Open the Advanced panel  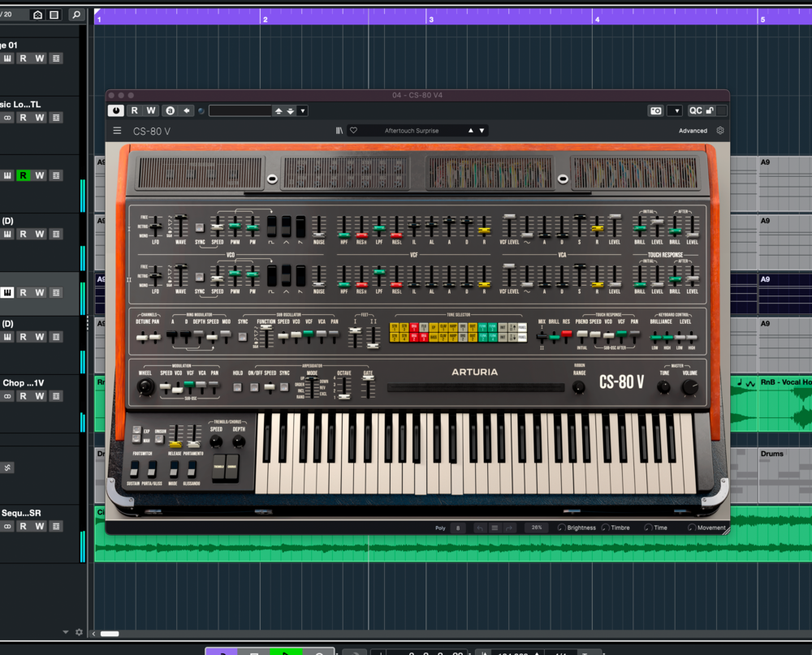(693, 130)
